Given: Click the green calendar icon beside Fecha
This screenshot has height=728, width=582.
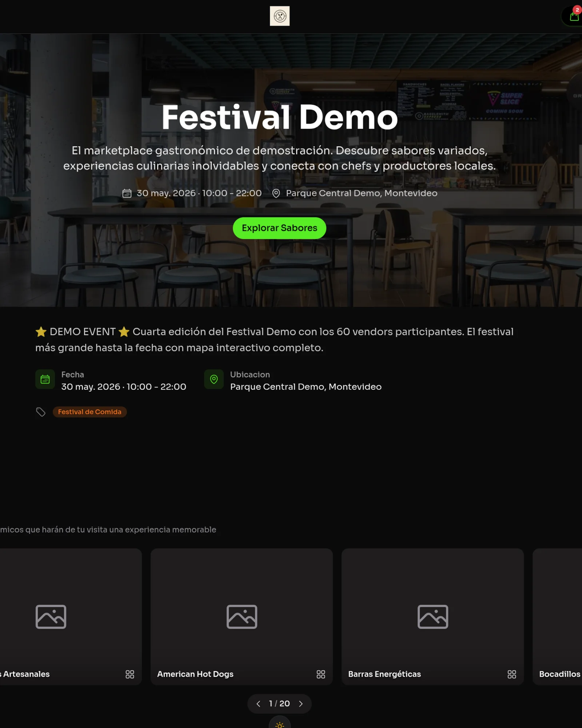Looking at the screenshot, I should pyautogui.click(x=45, y=379).
